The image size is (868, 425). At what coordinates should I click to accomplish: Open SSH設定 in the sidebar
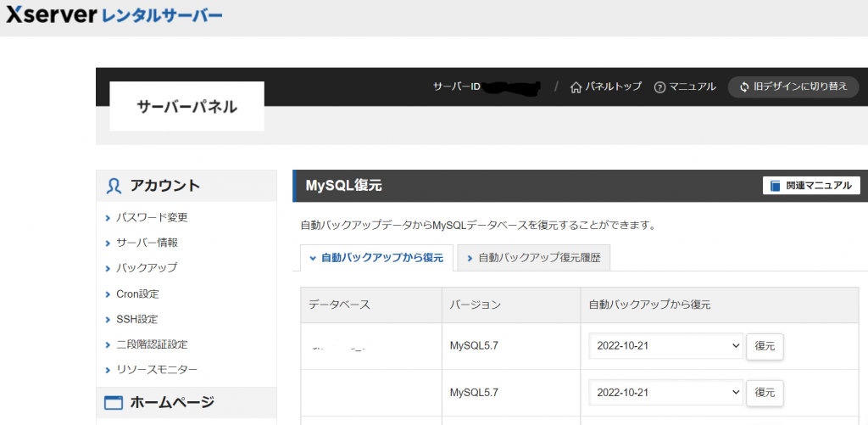[x=136, y=320]
